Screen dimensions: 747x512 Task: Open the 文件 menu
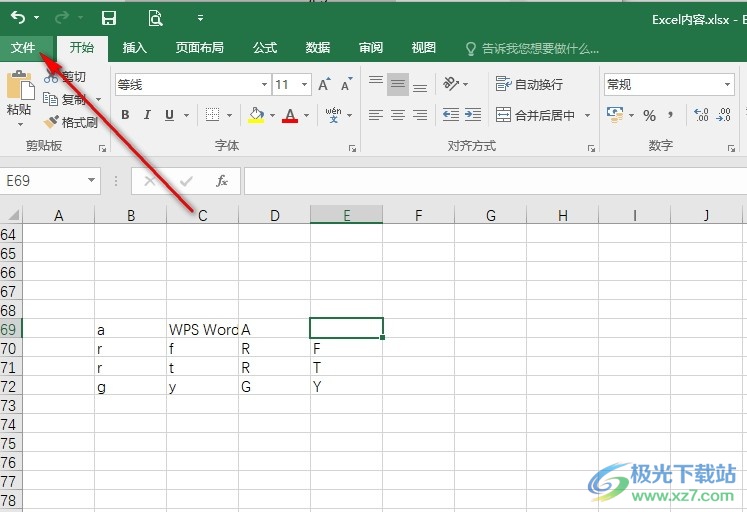tap(23, 48)
